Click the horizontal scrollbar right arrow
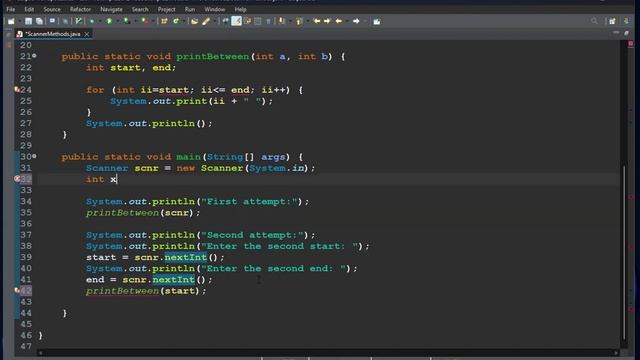Screen dimensions: 640x360 point(616,353)
